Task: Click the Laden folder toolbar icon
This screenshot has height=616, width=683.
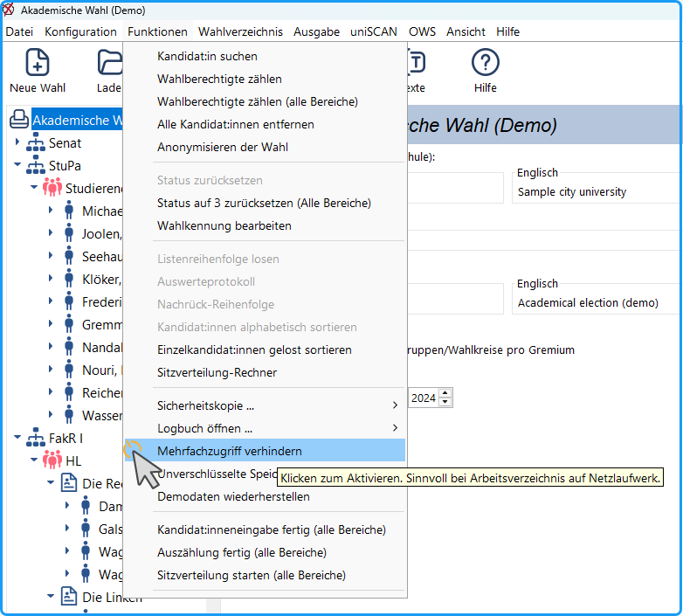Action: coord(110,62)
